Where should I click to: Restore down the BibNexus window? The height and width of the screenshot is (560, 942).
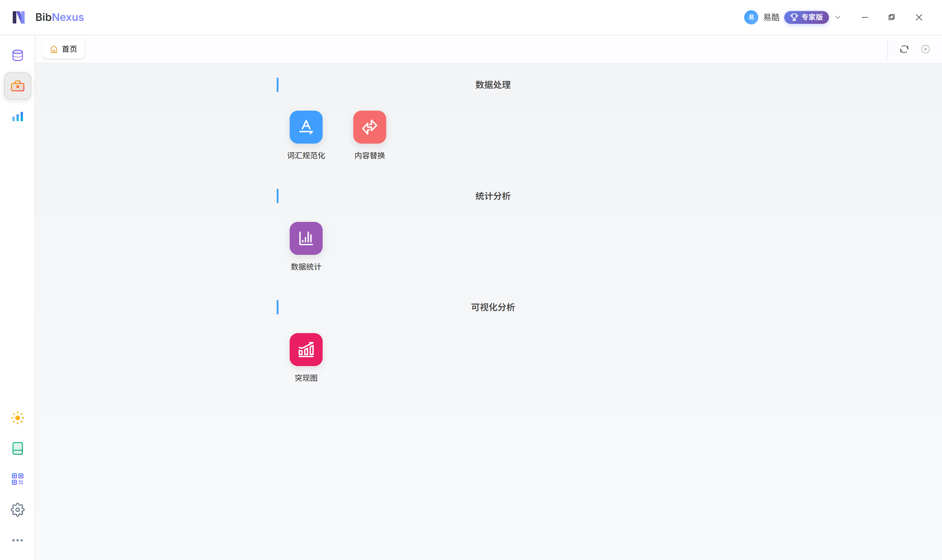(891, 17)
